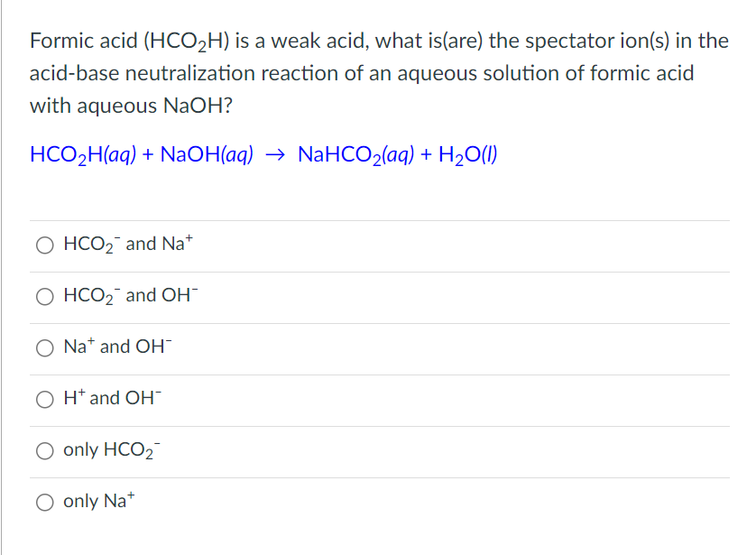The width and height of the screenshot is (756, 555).
Task: Click the blue chemical equation text
Action: 262,153
